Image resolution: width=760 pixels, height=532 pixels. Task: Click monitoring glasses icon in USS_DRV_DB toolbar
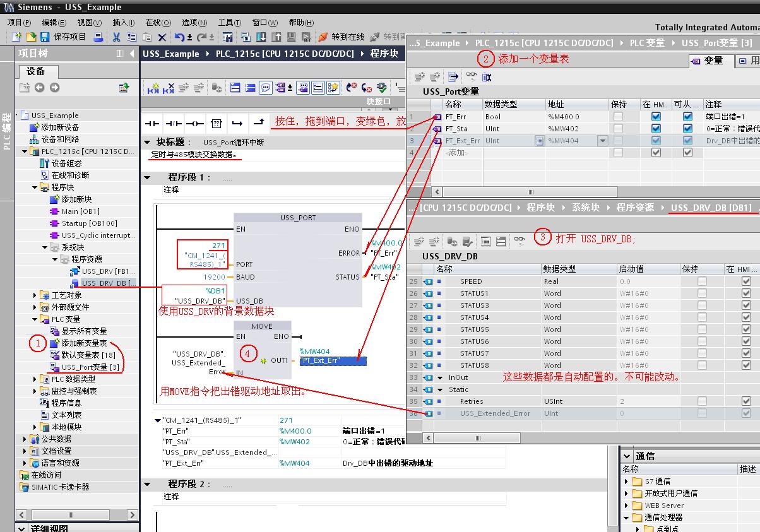coord(519,241)
